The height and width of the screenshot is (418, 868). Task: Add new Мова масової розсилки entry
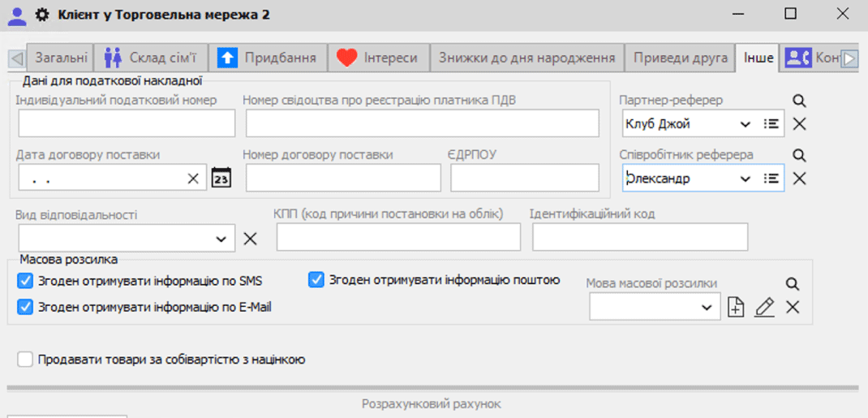pos(735,307)
